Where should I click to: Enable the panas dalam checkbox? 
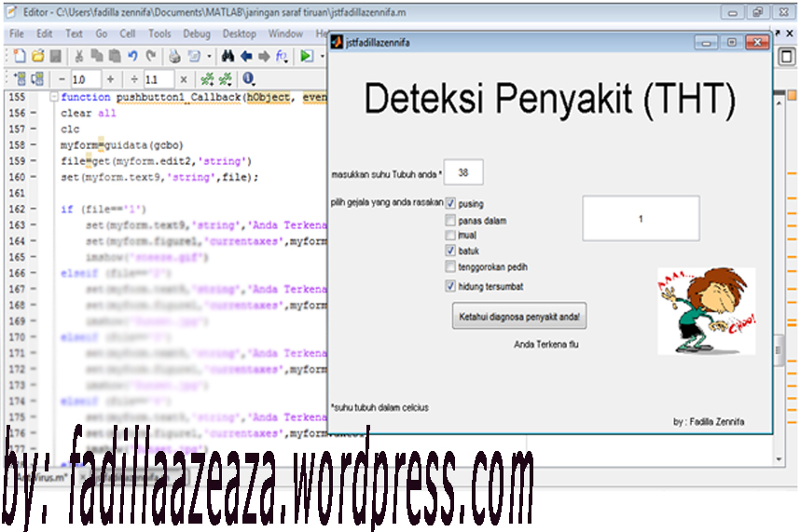coord(450,221)
